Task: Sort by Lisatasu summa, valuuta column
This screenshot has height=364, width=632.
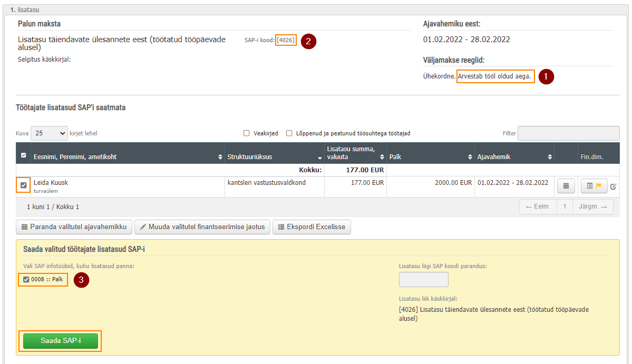Action: click(382, 157)
